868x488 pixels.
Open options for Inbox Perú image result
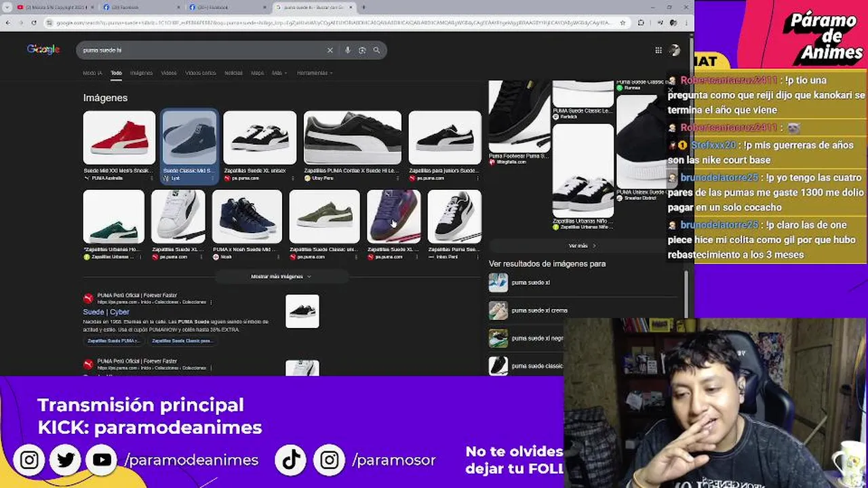point(478,257)
